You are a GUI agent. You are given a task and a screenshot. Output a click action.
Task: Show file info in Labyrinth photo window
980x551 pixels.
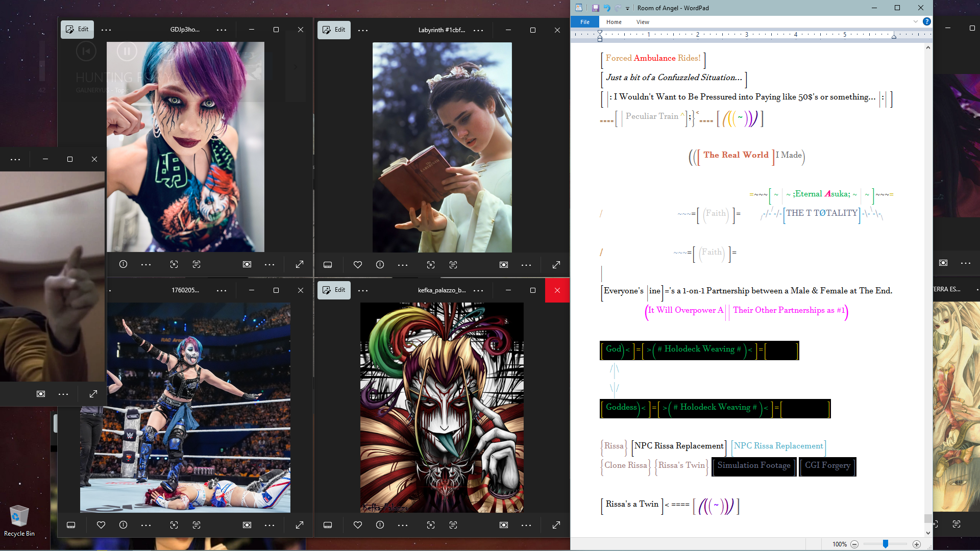point(380,265)
